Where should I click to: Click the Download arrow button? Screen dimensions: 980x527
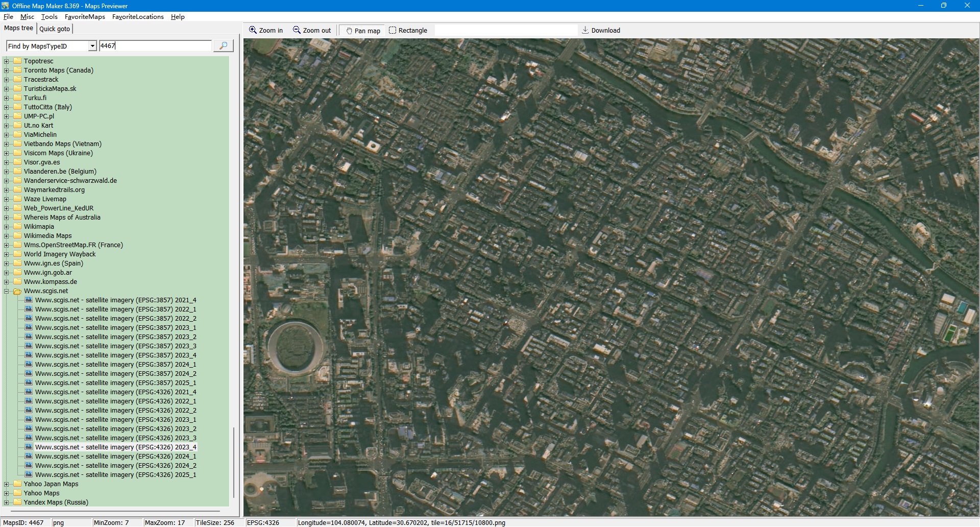click(601, 31)
